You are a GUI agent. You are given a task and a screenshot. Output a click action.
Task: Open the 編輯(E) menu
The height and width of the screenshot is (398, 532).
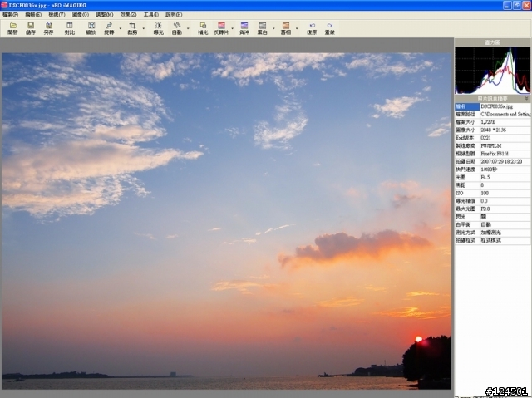coord(33,15)
